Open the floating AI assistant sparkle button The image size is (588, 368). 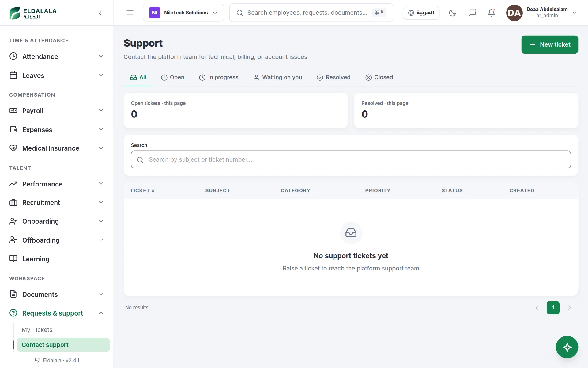coord(567,347)
